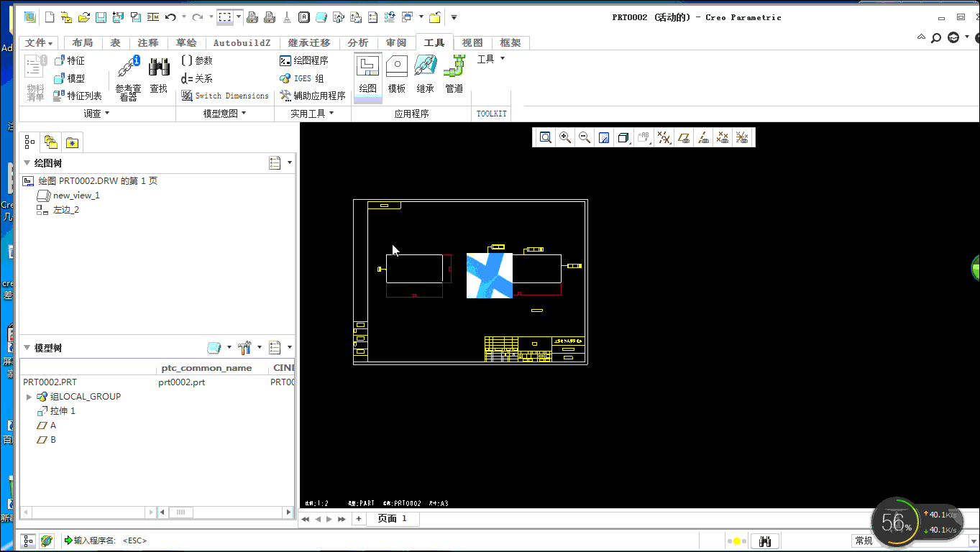Open IGES 组 tool
Image resolution: width=980 pixels, height=552 pixels.
pyautogui.click(x=301, y=78)
